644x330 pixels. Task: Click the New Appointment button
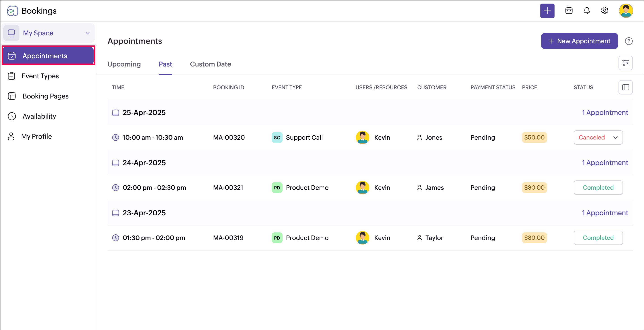[579, 41]
